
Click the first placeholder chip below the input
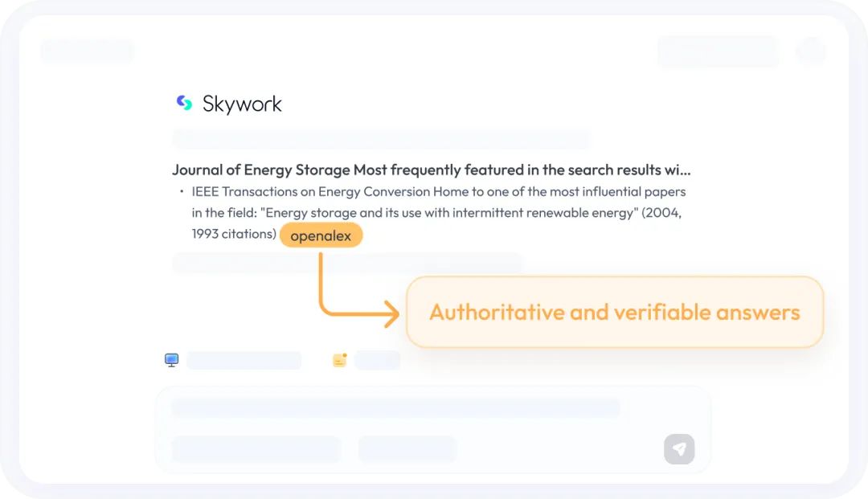(x=256, y=449)
